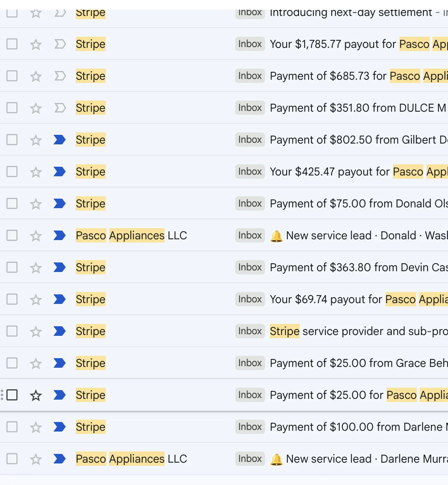Open "New service lead · Darlene Murr" email

(359, 459)
